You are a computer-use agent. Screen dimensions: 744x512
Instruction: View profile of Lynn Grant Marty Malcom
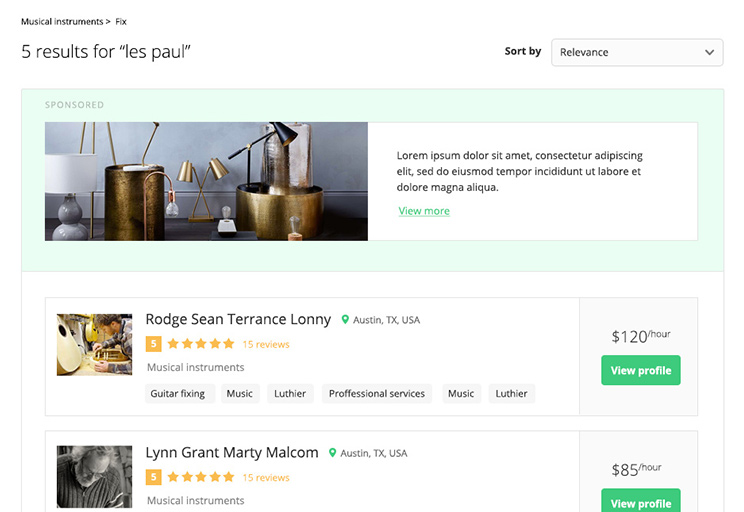[x=641, y=501]
